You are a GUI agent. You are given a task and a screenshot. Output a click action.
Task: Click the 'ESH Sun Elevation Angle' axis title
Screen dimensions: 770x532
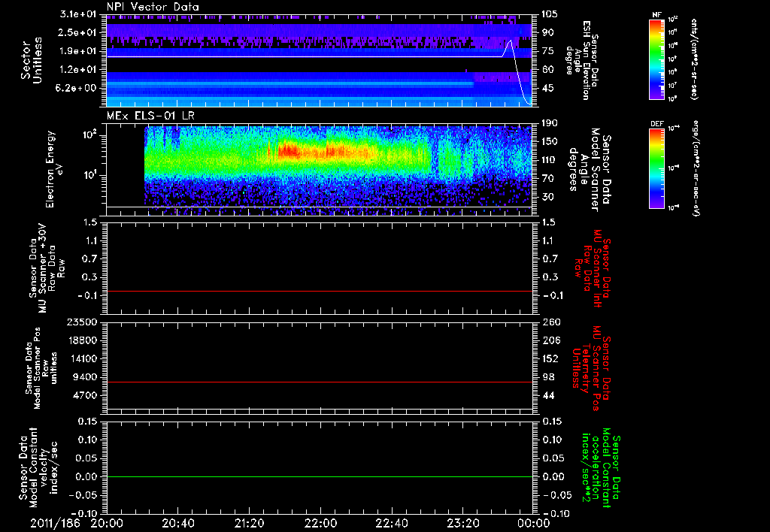(582, 60)
